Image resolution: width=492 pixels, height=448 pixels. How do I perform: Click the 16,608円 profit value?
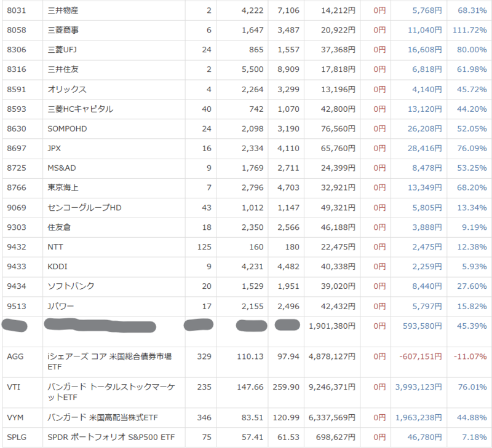[x=424, y=50]
